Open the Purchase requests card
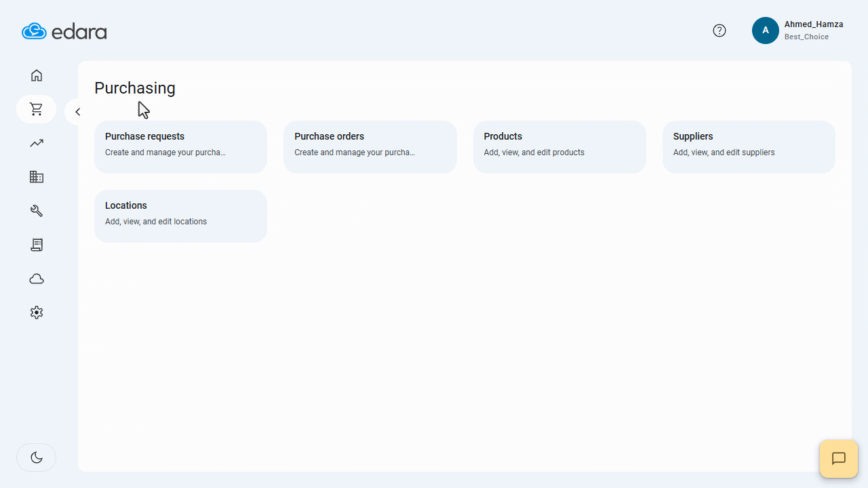 [180, 147]
